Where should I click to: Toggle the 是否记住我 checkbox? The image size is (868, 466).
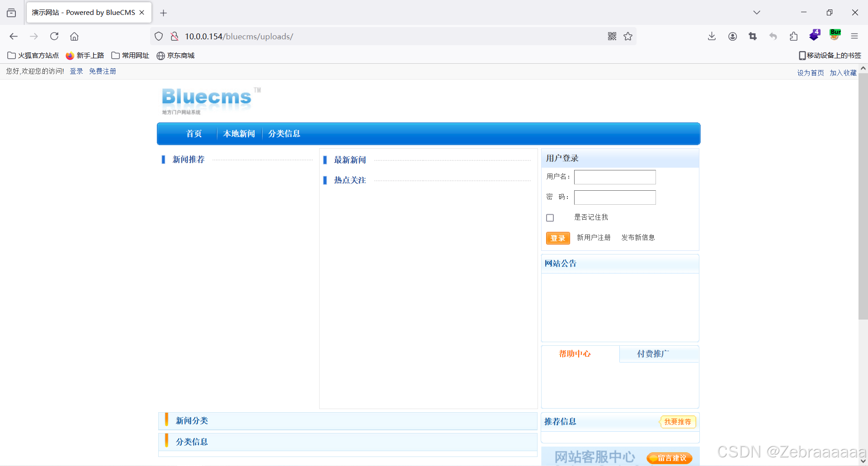550,218
